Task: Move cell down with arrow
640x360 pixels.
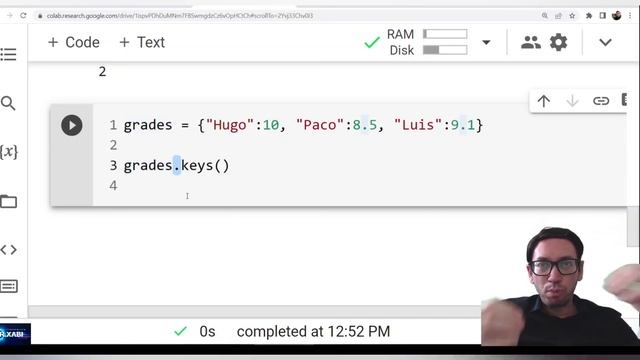Action: click(x=572, y=101)
